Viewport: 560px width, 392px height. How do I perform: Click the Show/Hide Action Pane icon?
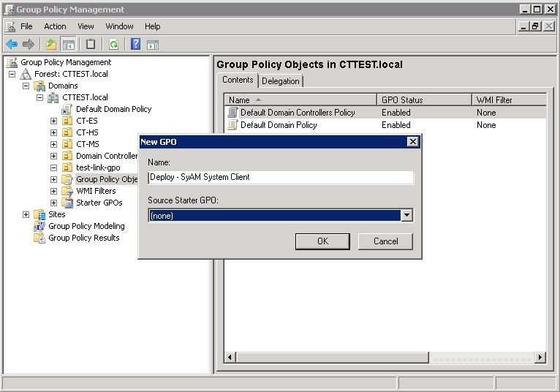[153, 44]
